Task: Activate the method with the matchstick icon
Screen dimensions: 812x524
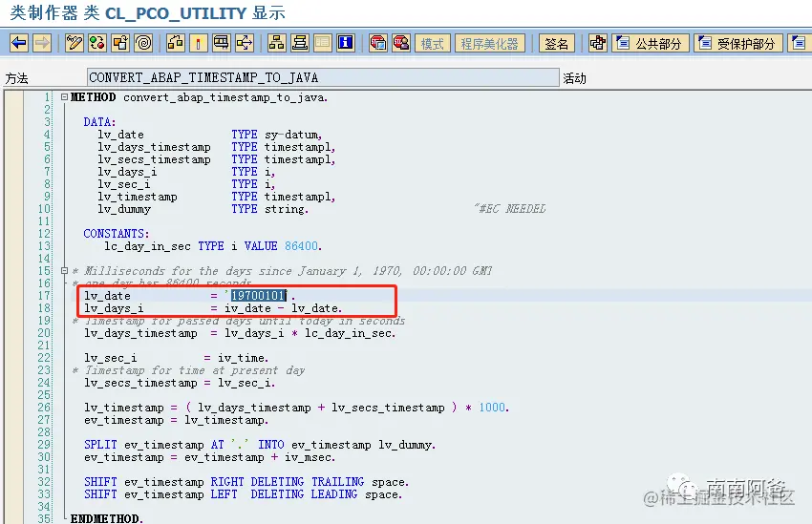Action: (x=199, y=42)
